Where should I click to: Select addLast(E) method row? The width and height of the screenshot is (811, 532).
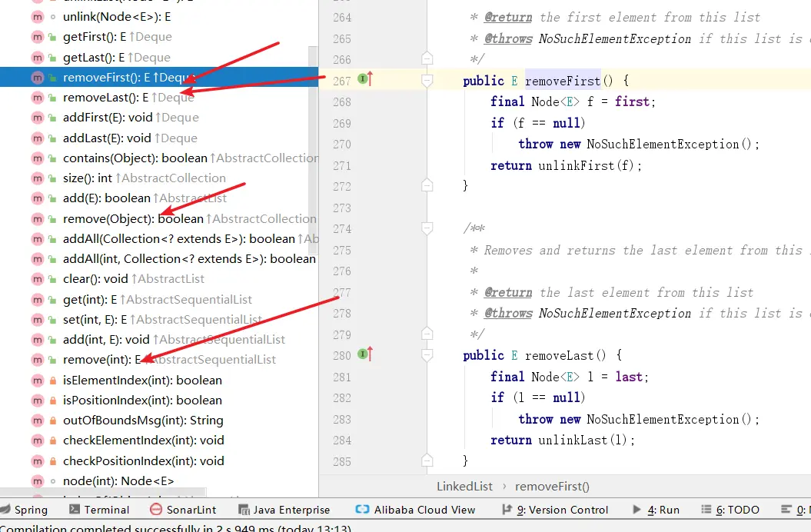(x=159, y=138)
